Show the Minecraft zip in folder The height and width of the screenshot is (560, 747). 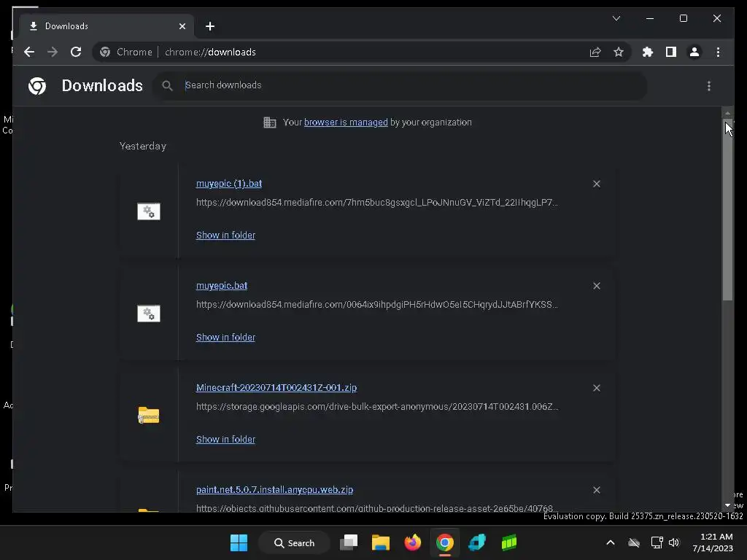[226, 440]
